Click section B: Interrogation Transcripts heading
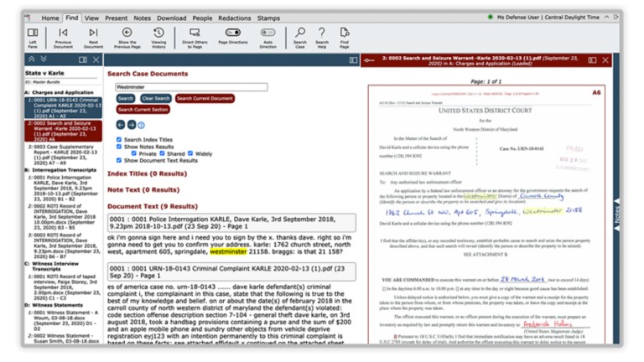The width and height of the screenshot is (644, 362). [60, 170]
